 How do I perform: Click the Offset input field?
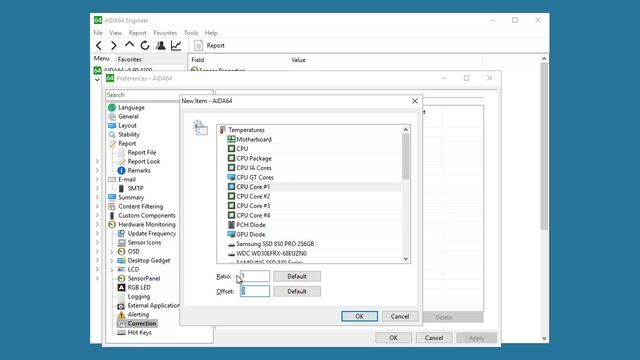point(255,291)
